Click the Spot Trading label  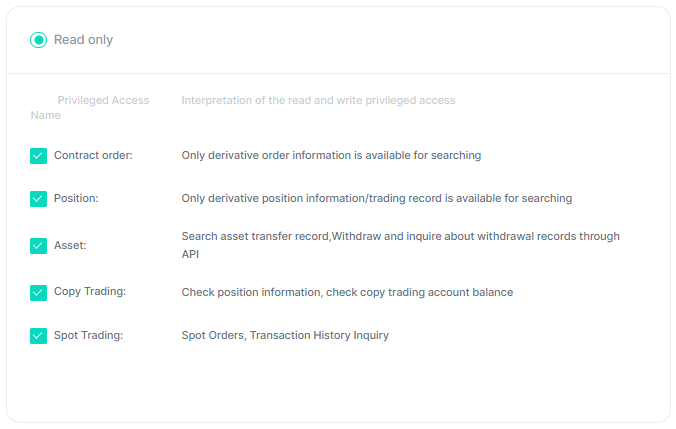(x=88, y=335)
